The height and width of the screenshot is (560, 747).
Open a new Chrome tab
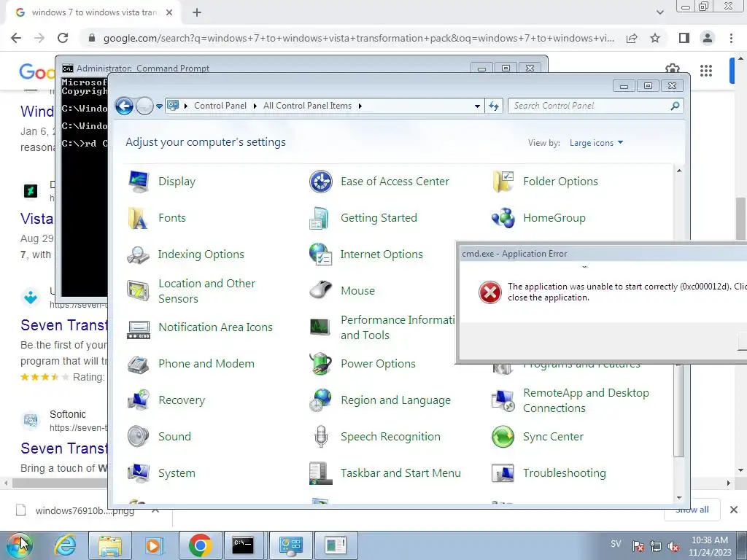click(197, 13)
